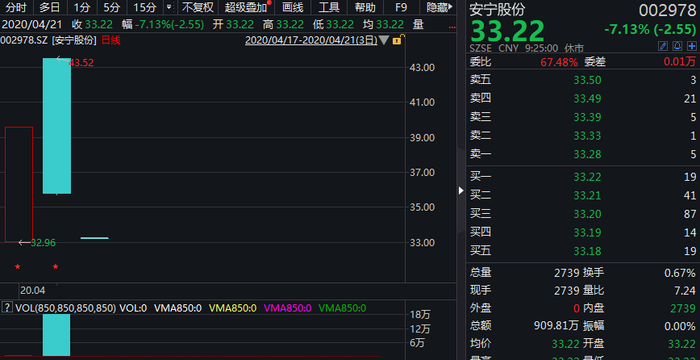Screen dimensions: 700x360
Task: Add stock to watchlist with plus icon
Action: click(x=692, y=46)
